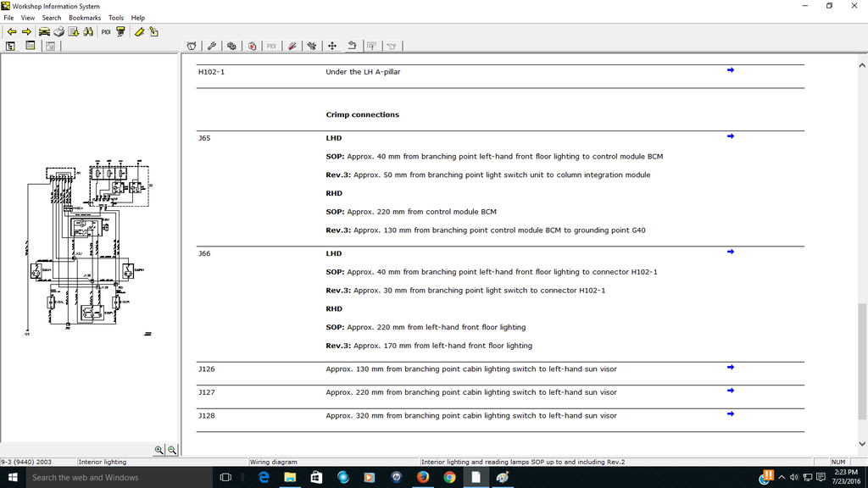Open vehicle selection with the car icon
Image resolution: width=868 pixels, height=488 pixels.
[x=43, y=31]
